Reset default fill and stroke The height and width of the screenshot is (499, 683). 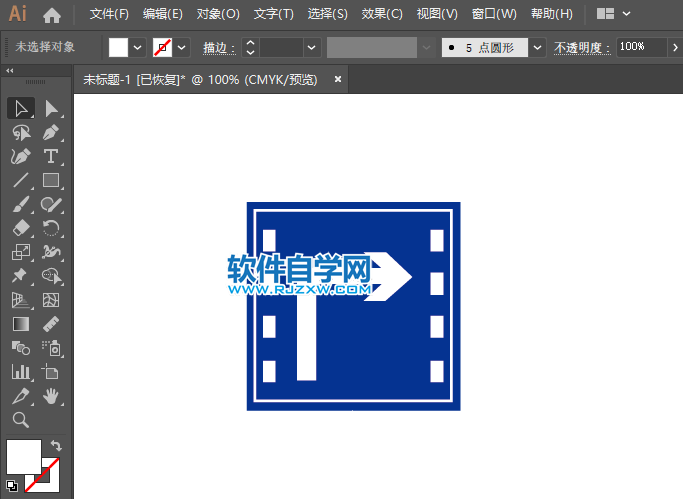[x=12, y=486]
